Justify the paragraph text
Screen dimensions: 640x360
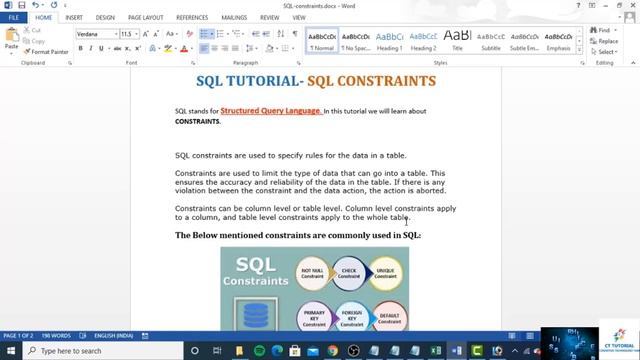pyautogui.click(x=235, y=49)
